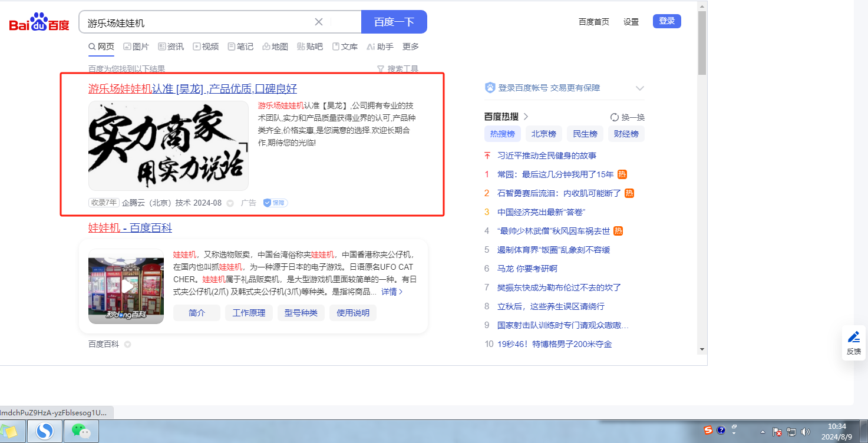
Task: Open Sogou browser from the taskbar
Action: click(x=45, y=432)
